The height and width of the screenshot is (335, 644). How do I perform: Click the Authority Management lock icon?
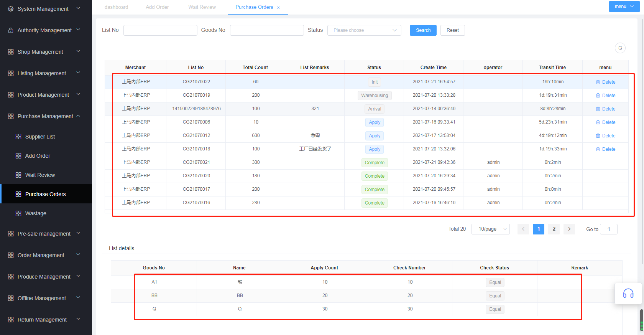(x=11, y=30)
